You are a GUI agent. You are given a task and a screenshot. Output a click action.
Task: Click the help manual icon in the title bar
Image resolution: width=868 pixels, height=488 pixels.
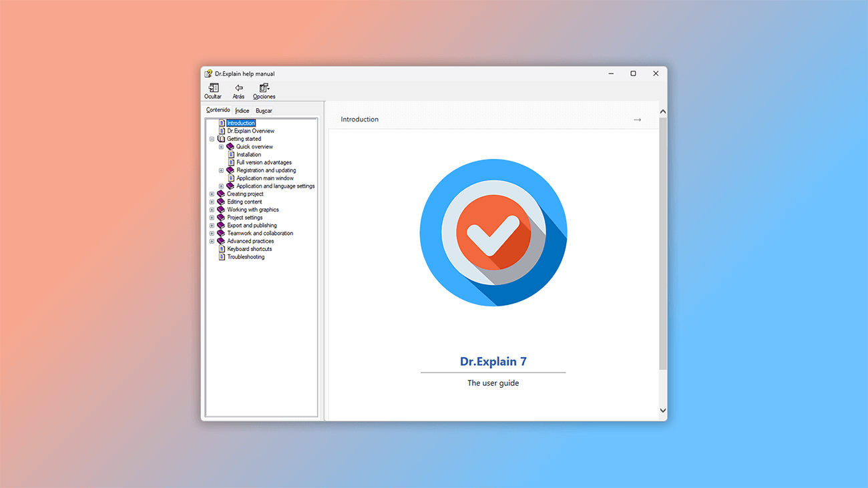pyautogui.click(x=208, y=73)
